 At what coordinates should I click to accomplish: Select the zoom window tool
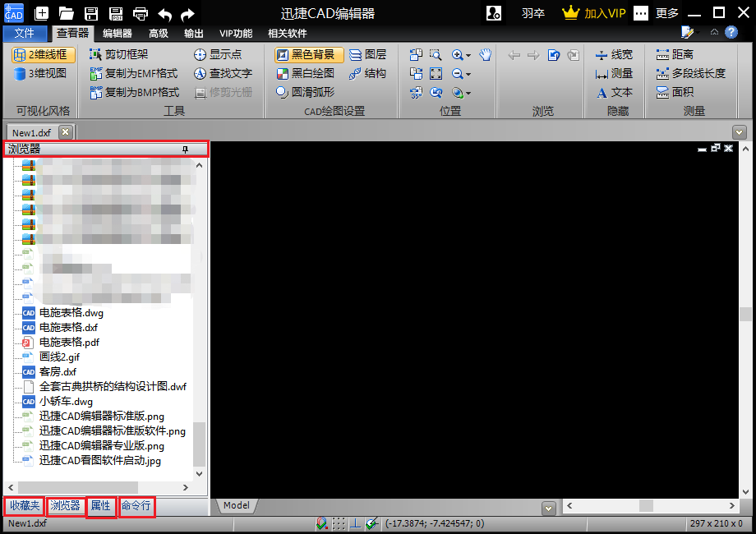[436, 54]
